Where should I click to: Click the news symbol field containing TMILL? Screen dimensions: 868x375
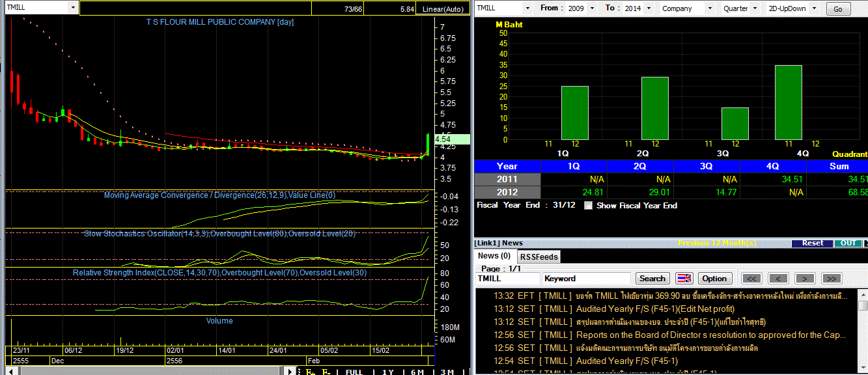click(507, 279)
